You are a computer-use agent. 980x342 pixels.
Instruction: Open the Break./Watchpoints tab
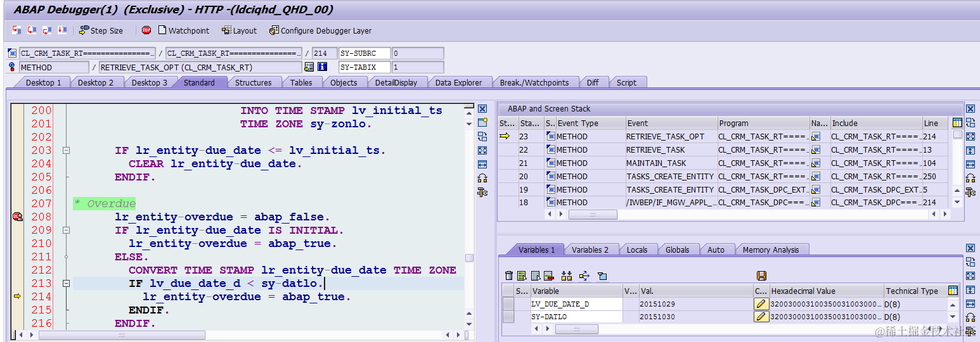[534, 82]
